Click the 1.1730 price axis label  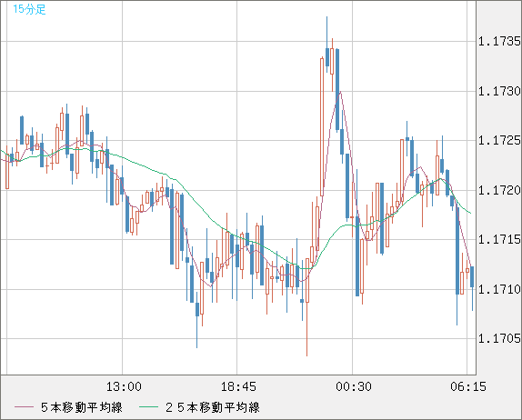pyautogui.click(x=499, y=91)
